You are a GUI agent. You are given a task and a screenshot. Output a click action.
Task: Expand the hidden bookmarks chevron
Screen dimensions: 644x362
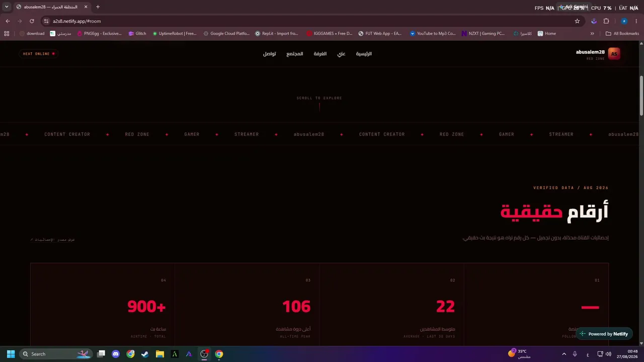592,34
